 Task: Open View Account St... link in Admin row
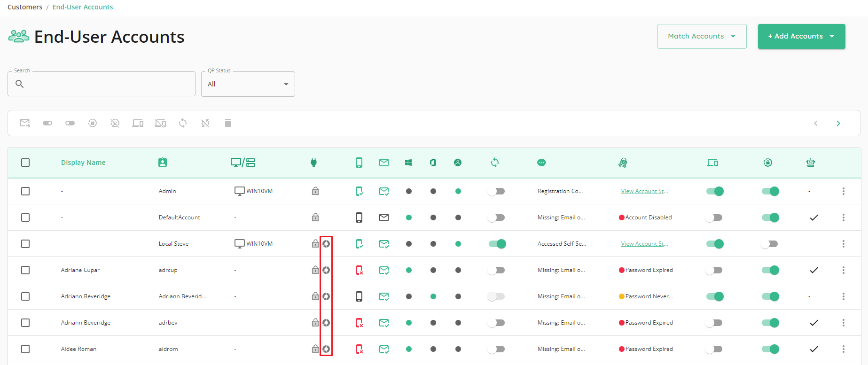click(644, 191)
